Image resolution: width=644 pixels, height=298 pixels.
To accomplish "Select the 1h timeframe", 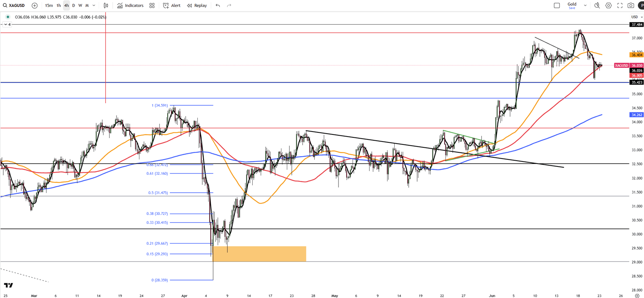I will coord(59,5).
